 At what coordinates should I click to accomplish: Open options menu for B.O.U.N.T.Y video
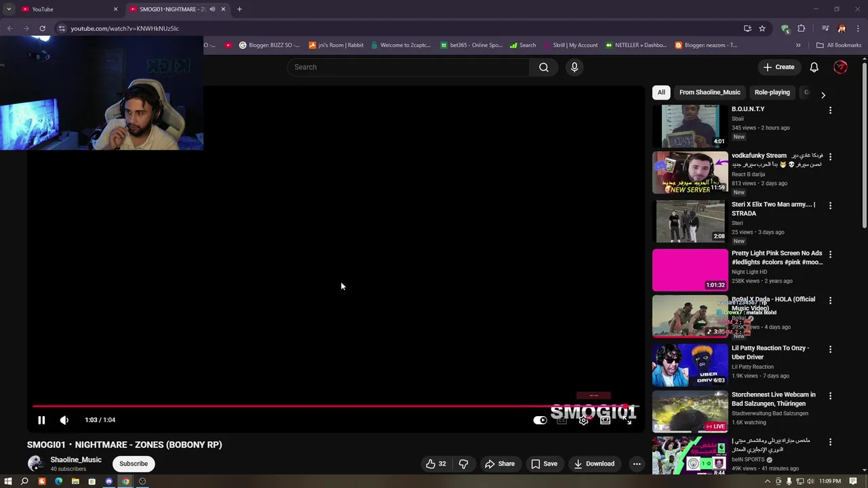(830, 110)
